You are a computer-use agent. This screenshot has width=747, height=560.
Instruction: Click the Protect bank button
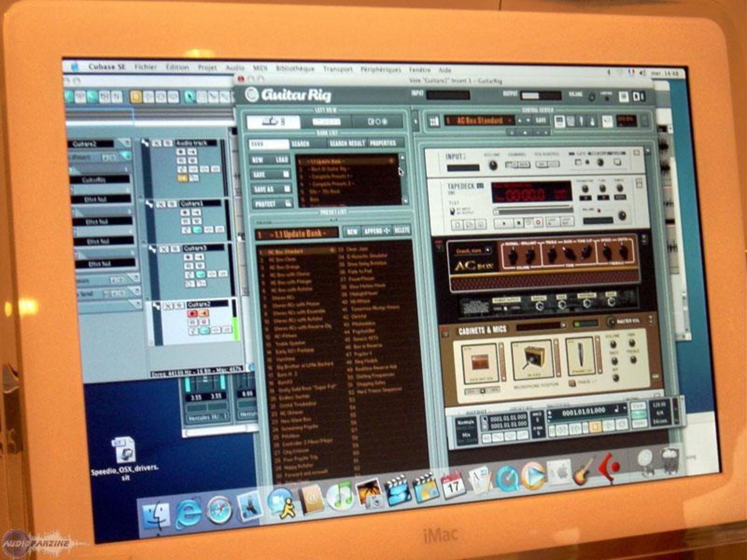coord(272,204)
